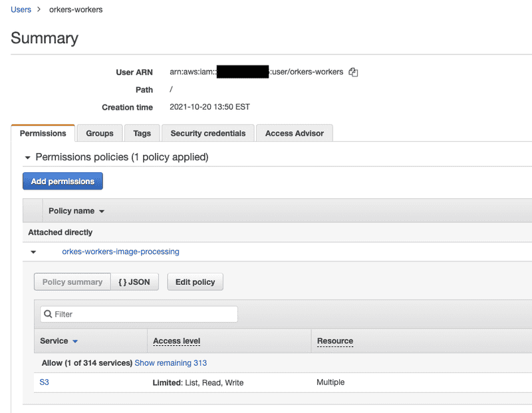Select the Policy summary view

(x=72, y=282)
